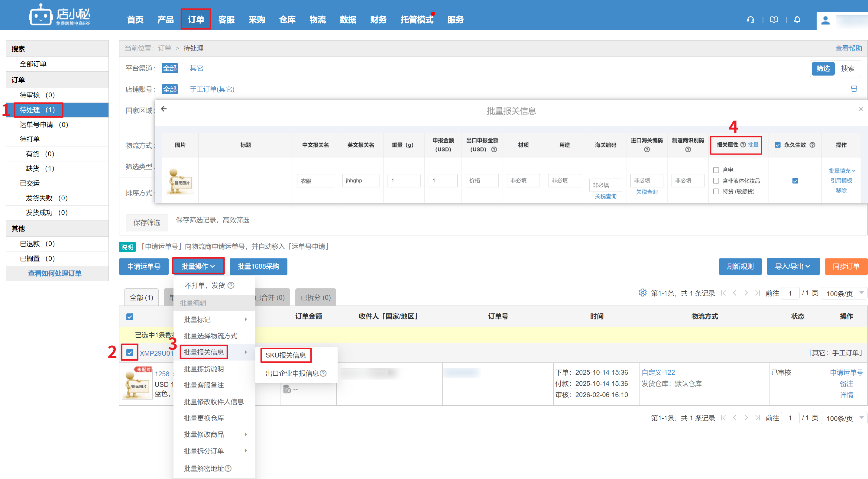Expand the 导入/导出 dropdown button
The width and height of the screenshot is (868, 479).
coord(792,267)
